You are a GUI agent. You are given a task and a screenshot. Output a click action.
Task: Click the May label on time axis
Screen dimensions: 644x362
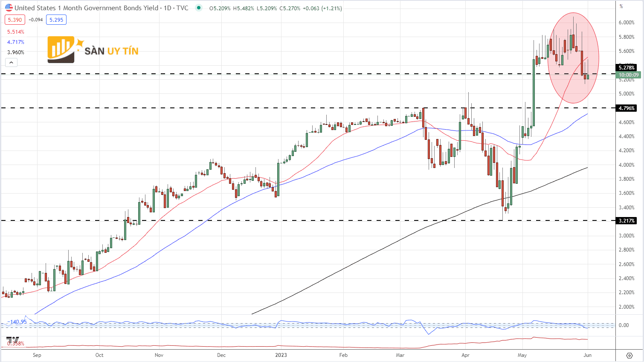pyautogui.click(x=522, y=355)
